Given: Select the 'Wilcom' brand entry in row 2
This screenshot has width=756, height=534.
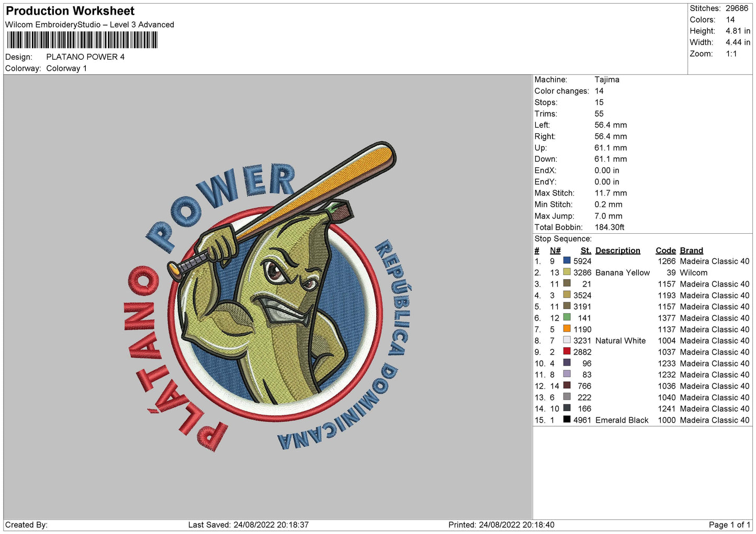Looking at the screenshot, I should 693,272.
